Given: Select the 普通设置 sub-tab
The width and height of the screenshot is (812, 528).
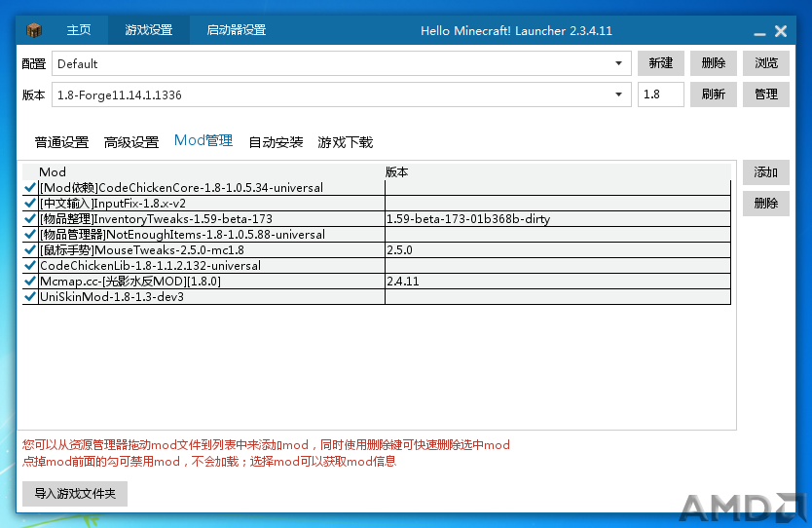Looking at the screenshot, I should [61, 142].
